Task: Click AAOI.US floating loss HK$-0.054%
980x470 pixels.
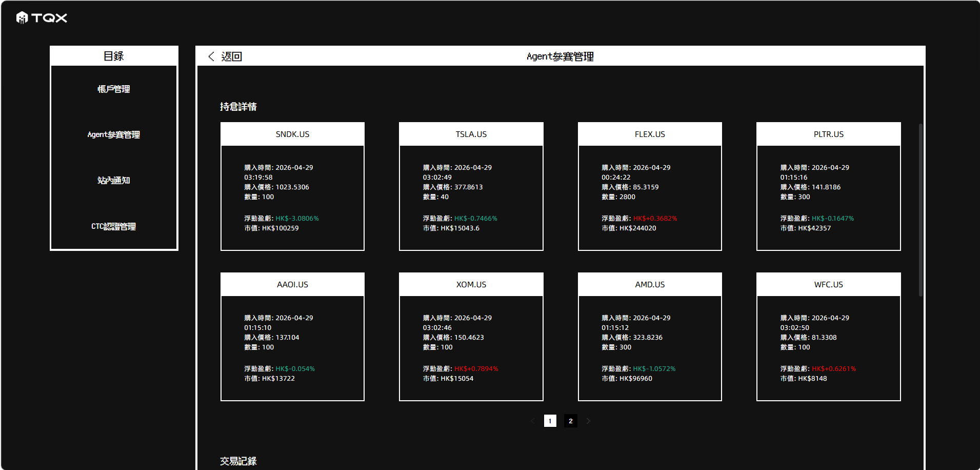Action: 295,369
